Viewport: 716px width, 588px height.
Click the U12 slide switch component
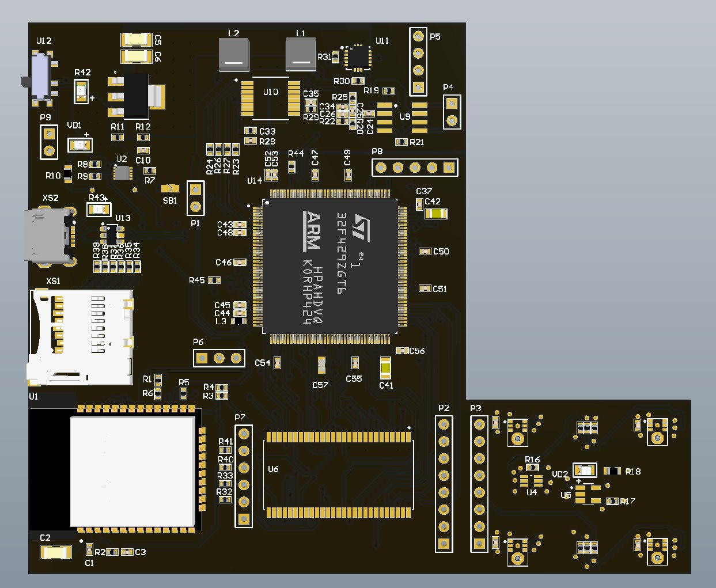point(41,77)
